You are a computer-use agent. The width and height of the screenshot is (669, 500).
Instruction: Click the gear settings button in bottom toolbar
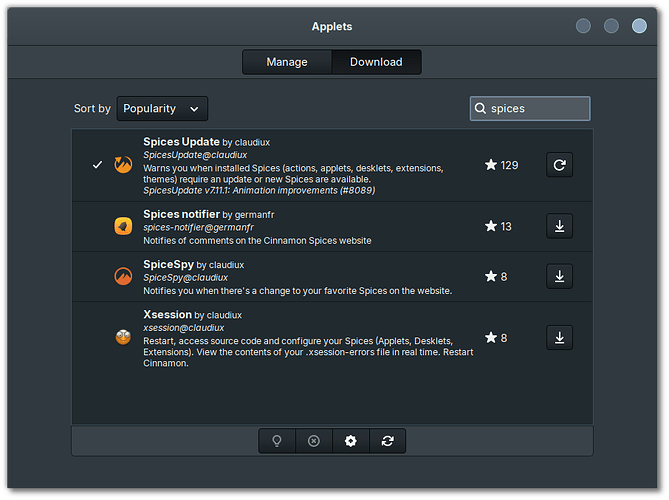[x=351, y=441]
